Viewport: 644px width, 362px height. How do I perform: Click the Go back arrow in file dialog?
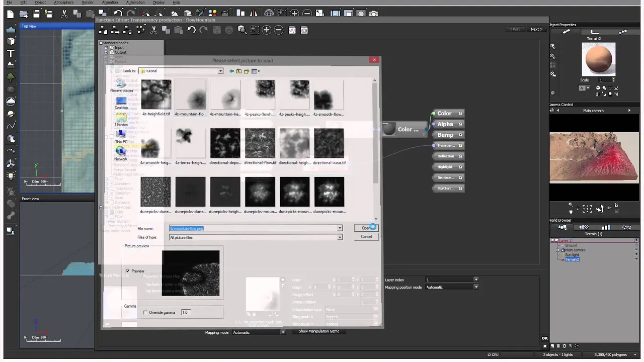click(231, 71)
